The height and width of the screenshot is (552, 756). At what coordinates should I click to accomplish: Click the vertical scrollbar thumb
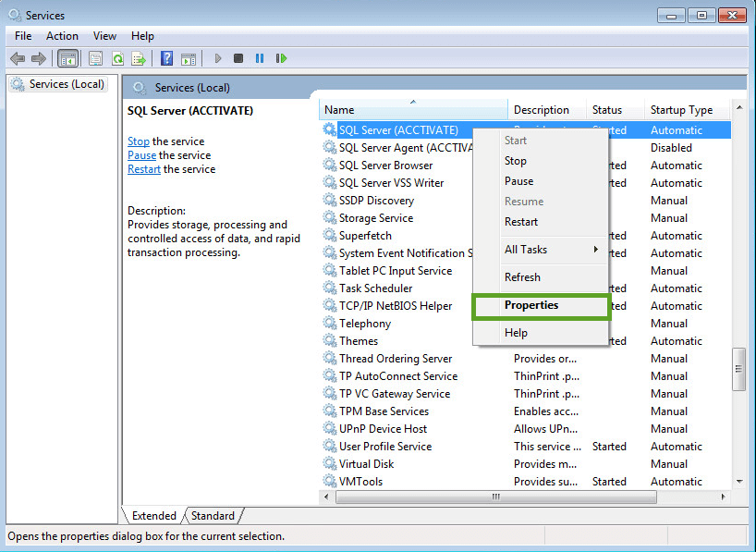click(x=739, y=369)
